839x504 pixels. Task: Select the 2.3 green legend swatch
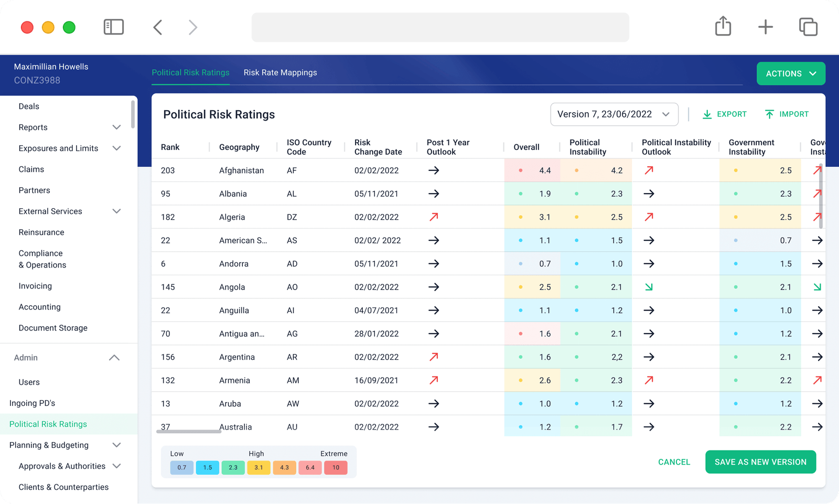[x=233, y=467]
